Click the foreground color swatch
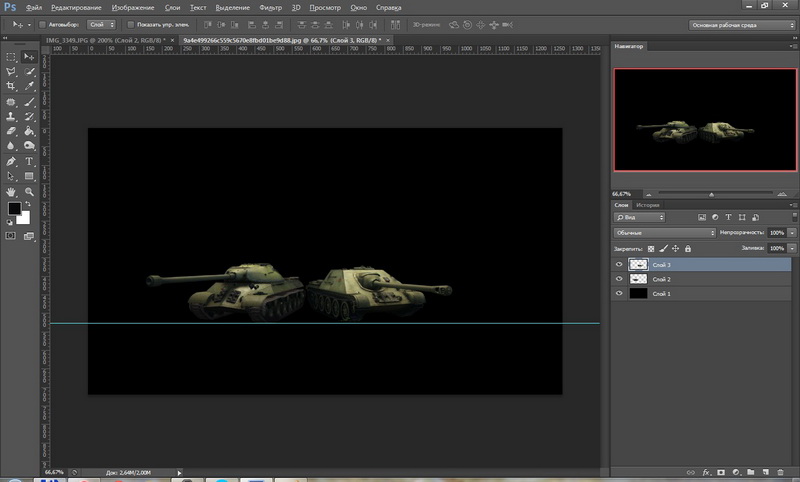Viewport: 800px width, 482px height. point(14,209)
